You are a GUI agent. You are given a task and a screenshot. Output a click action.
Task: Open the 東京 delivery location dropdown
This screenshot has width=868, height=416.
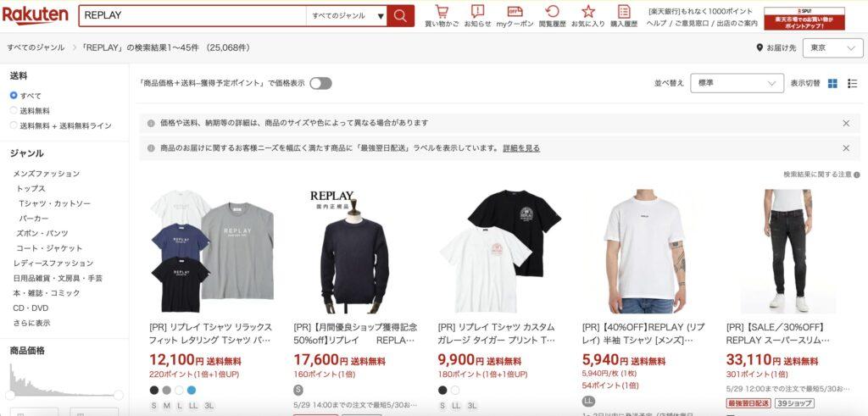click(x=833, y=48)
